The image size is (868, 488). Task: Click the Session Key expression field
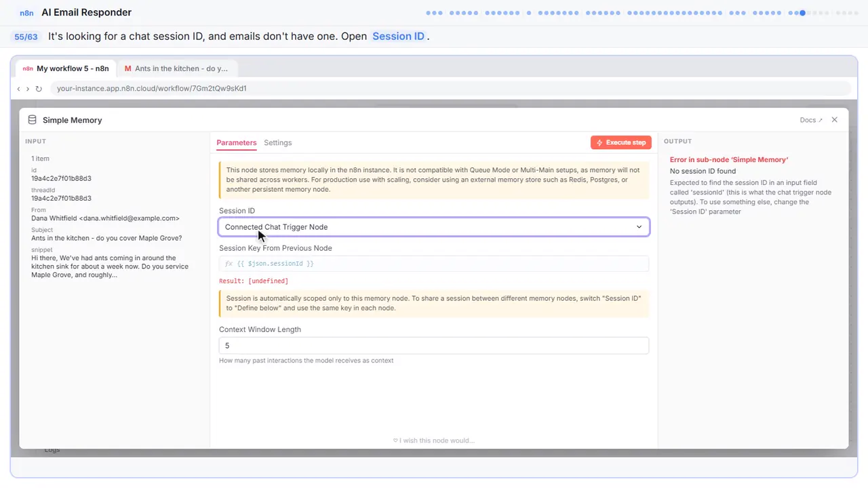(434, 264)
